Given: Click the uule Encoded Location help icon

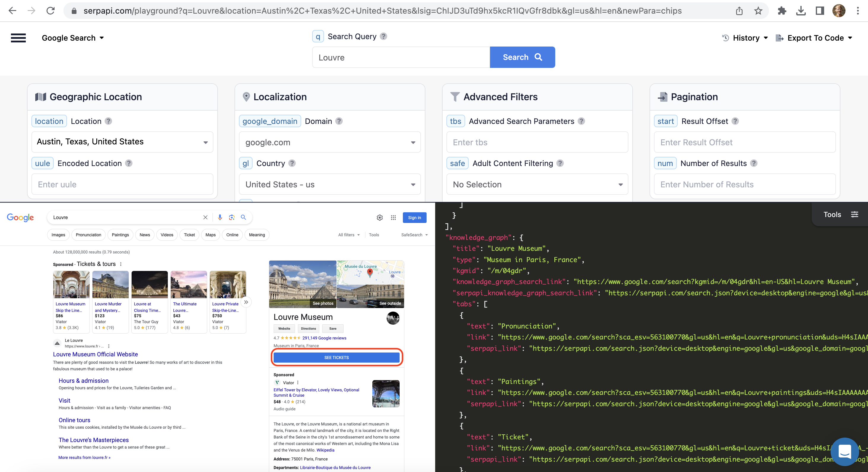Looking at the screenshot, I should pos(128,163).
